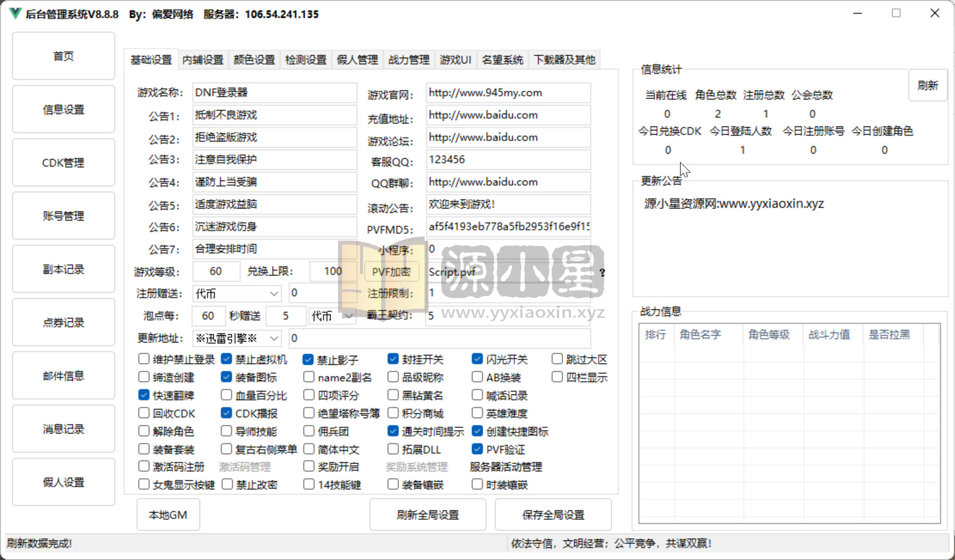Uncheck PVF验证
This screenshot has width=955, height=560.
[477, 449]
